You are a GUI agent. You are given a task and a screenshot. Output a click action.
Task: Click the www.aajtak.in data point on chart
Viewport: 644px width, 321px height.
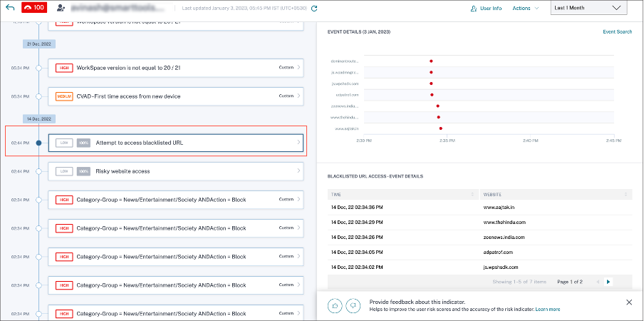pyautogui.click(x=441, y=128)
